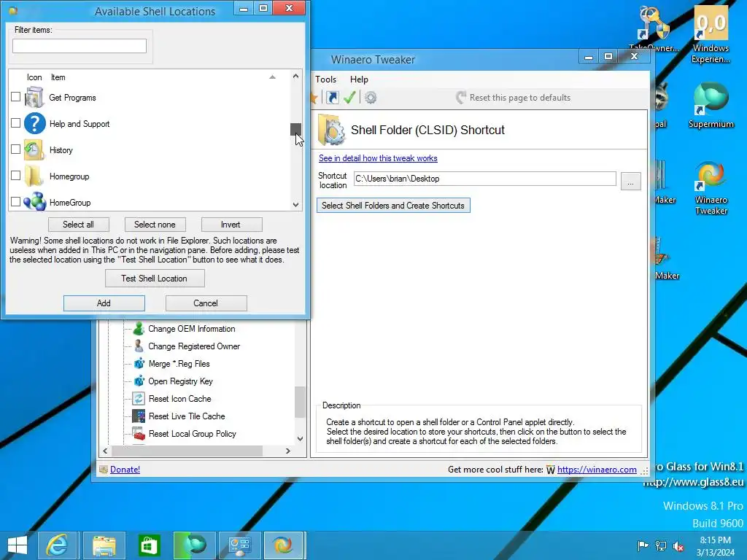
Task: Click the Invert selection button
Action: 231,225
